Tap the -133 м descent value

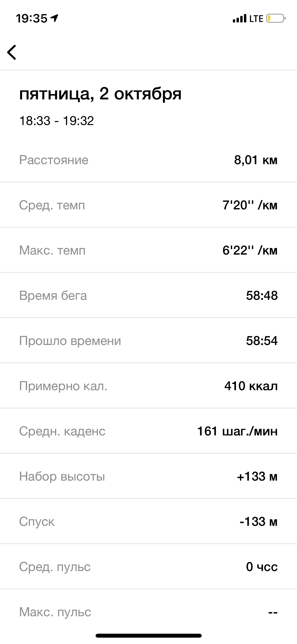click(x=258, y=522)
